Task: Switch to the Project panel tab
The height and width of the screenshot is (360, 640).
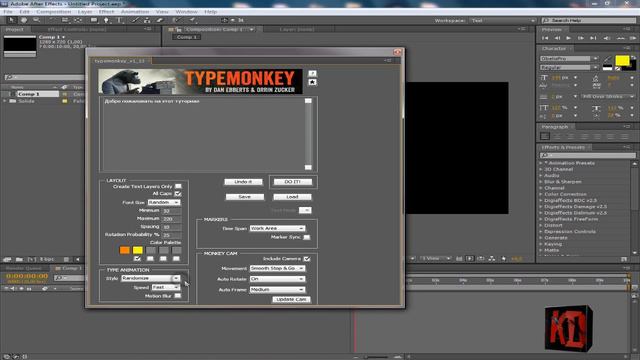Action: [x=14, y=29]
